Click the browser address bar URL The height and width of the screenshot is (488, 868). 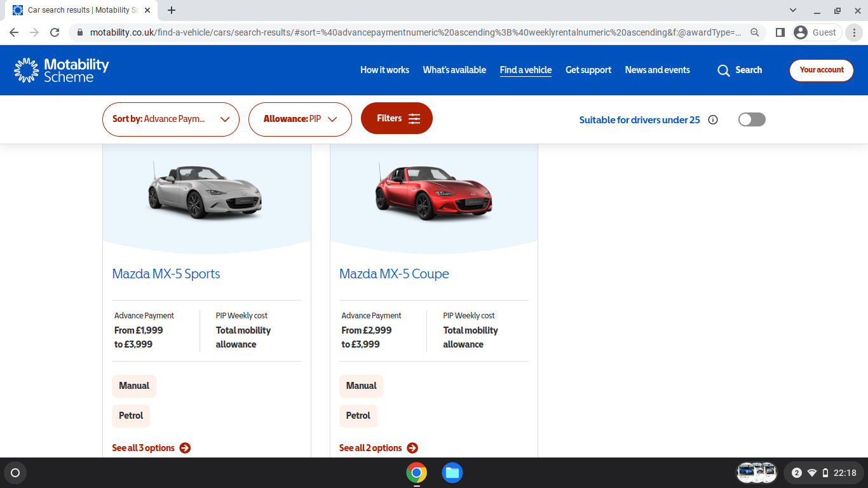(416, 32)
